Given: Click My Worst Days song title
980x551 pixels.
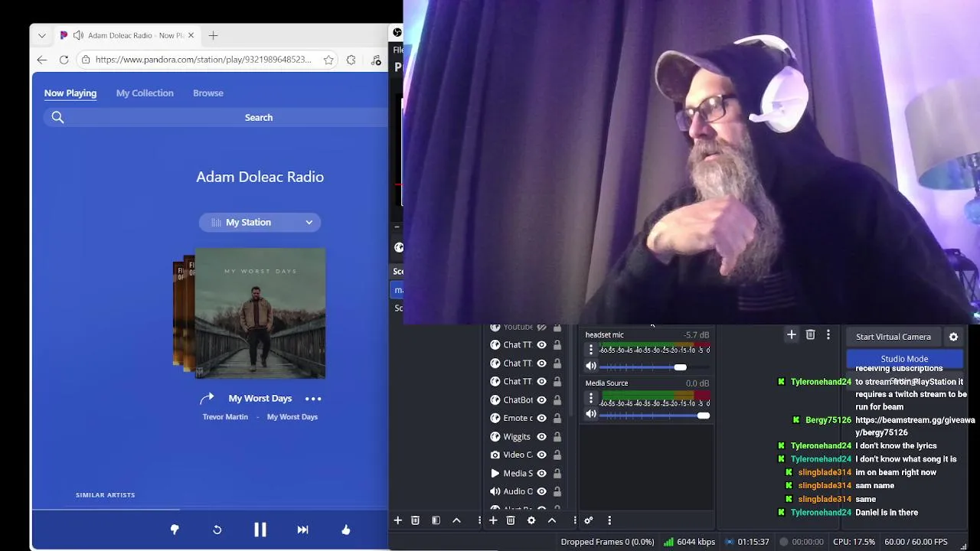Looking at the screenshot, I should tap(260, 399).
